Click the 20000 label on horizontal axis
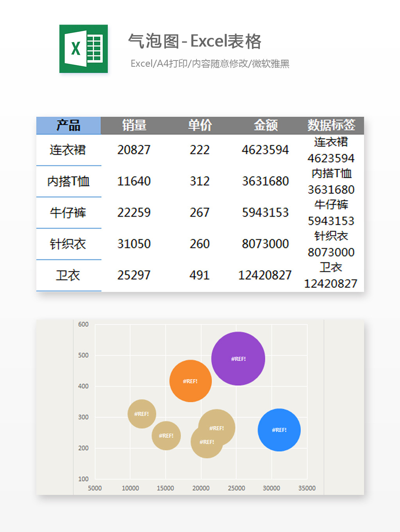Viewport: 400px width, 532px height. [x=201, y=488]
